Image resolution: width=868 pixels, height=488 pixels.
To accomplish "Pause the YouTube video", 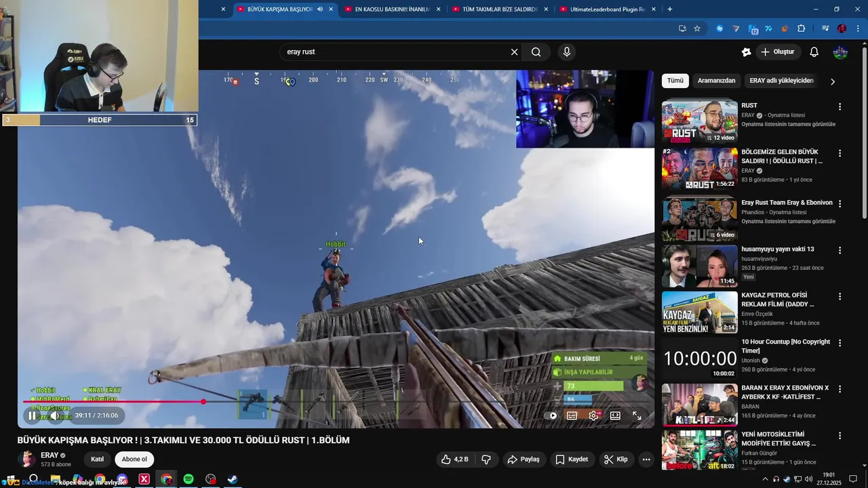I will (32, 415).
